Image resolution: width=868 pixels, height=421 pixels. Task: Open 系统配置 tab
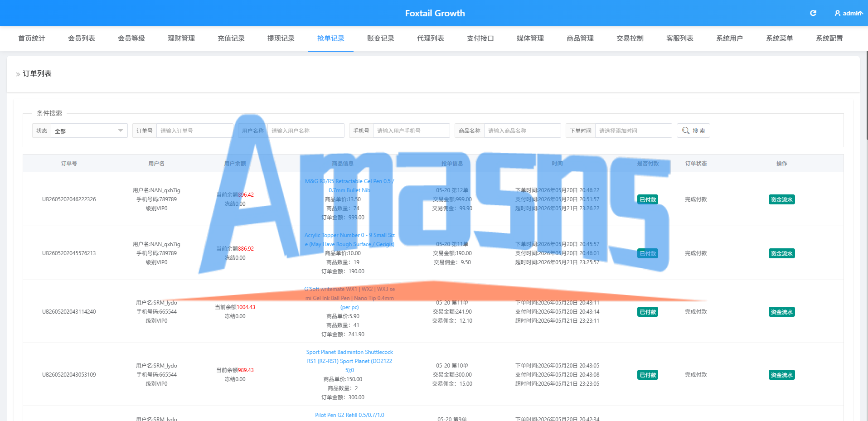pos(829,39)
